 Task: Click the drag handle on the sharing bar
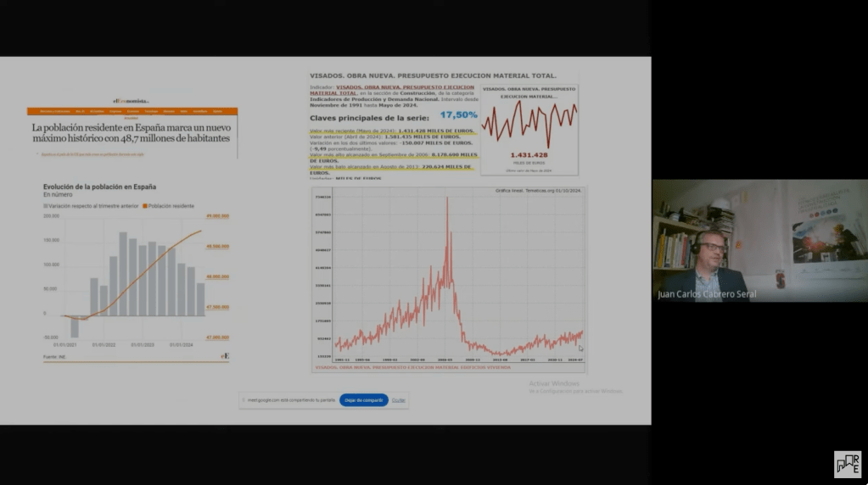(244, 399)
